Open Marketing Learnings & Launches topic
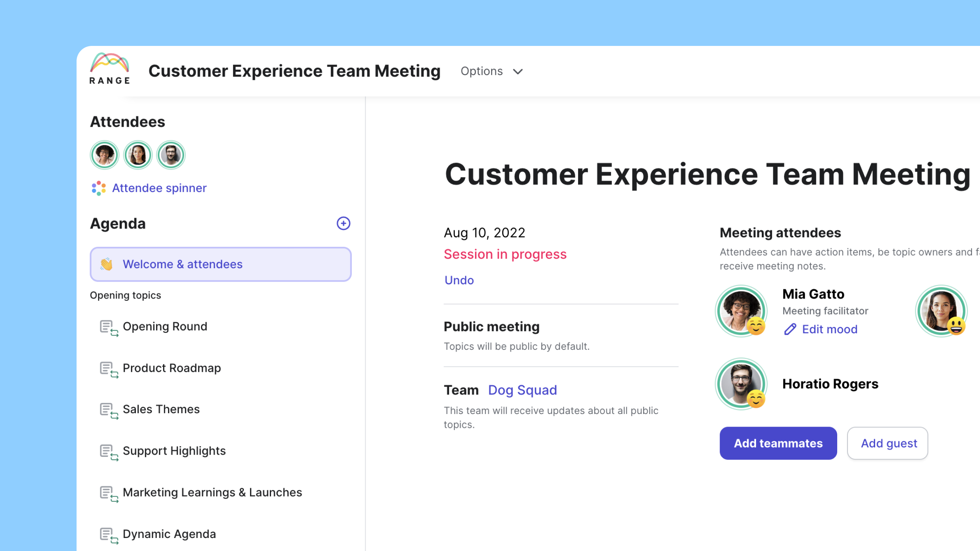This screenshot has width=980, height=551. tap(212, 492)
